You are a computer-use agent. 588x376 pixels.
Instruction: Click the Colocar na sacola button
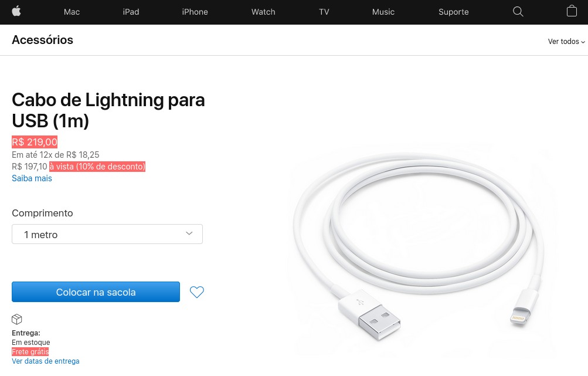coord(96,292)
